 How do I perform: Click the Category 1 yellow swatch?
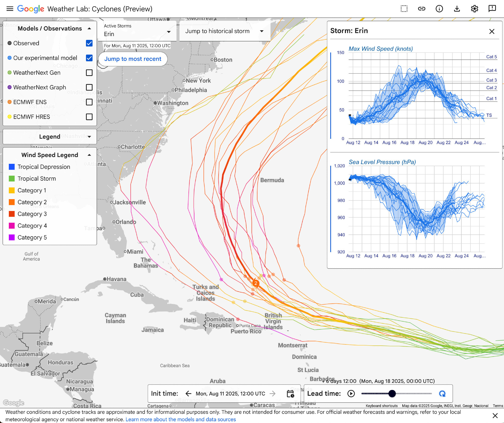pos(12,190)
